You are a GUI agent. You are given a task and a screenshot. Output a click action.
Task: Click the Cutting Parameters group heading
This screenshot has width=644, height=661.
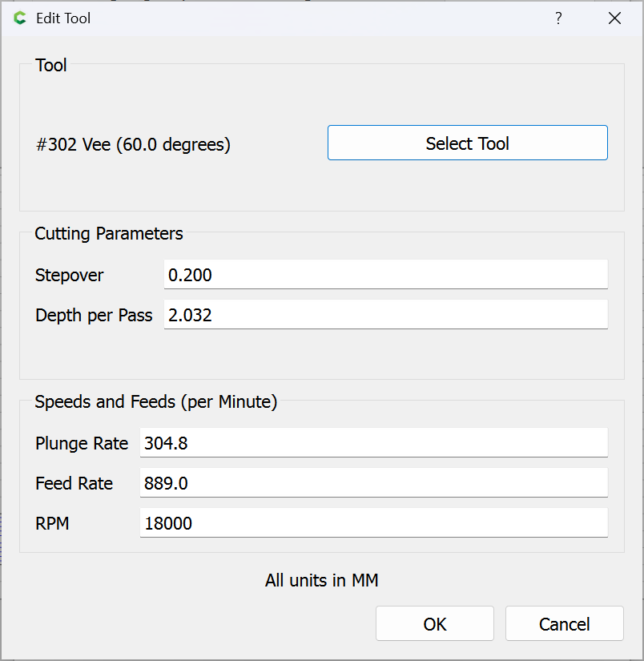pyautogui.click(x=109, y=234)
